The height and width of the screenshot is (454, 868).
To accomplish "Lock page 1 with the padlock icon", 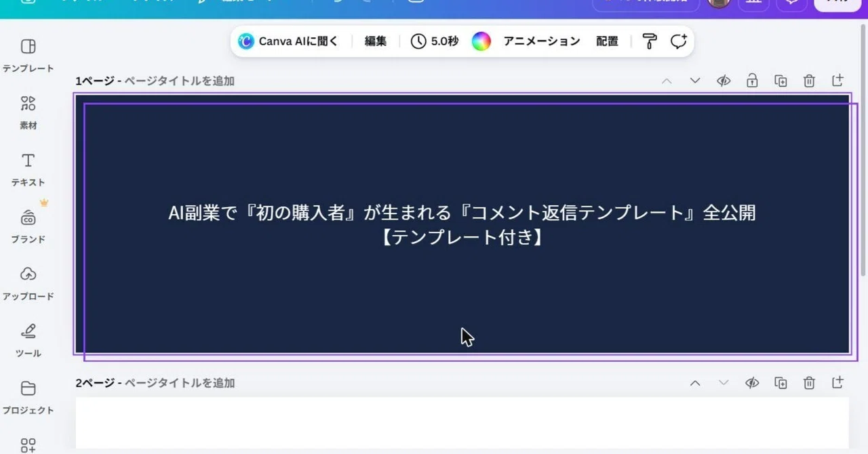I will (x=752, y=81).
